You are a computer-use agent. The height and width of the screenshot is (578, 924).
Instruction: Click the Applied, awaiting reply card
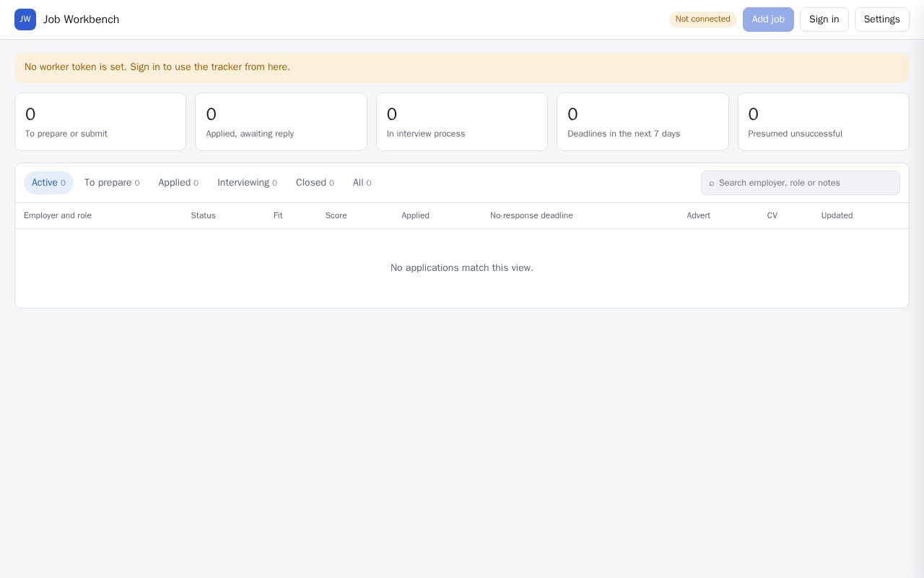click(x=281, y=121)
